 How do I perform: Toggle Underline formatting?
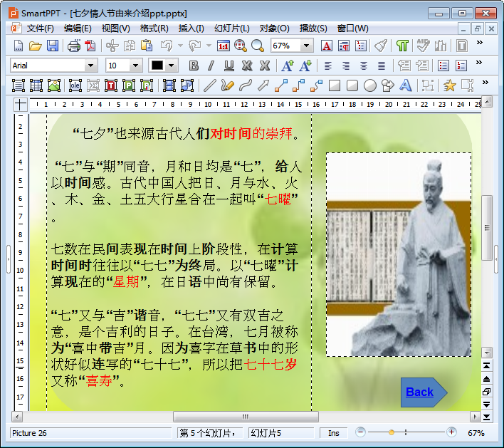coord(229,66)
